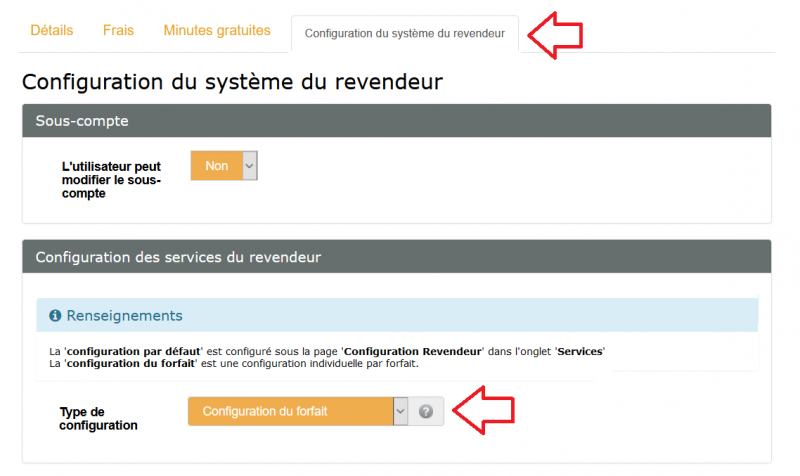Click the 'Type de configuration' label
Screen dimensions: 800x476
point(98,418)
